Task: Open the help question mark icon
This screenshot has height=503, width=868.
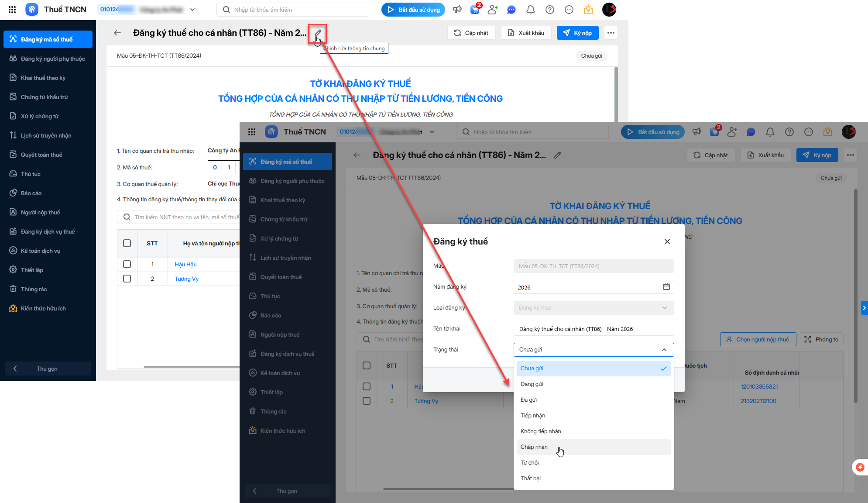Action: 550,10
